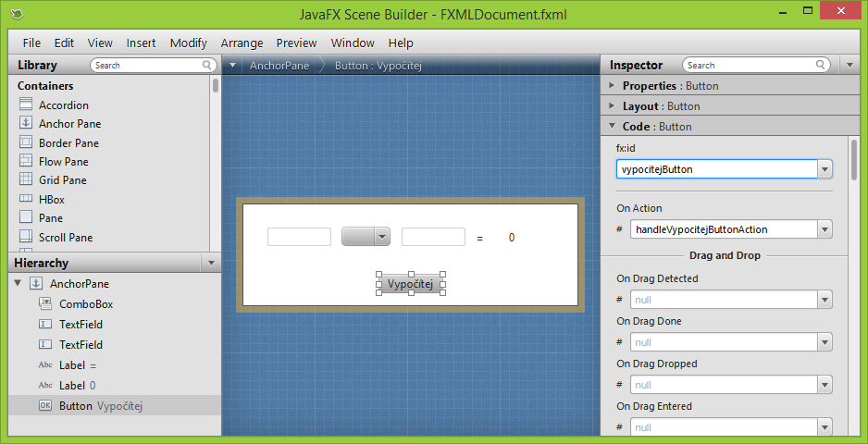
Task: Click the Inspector search field
Action: [x=756, y=65]
